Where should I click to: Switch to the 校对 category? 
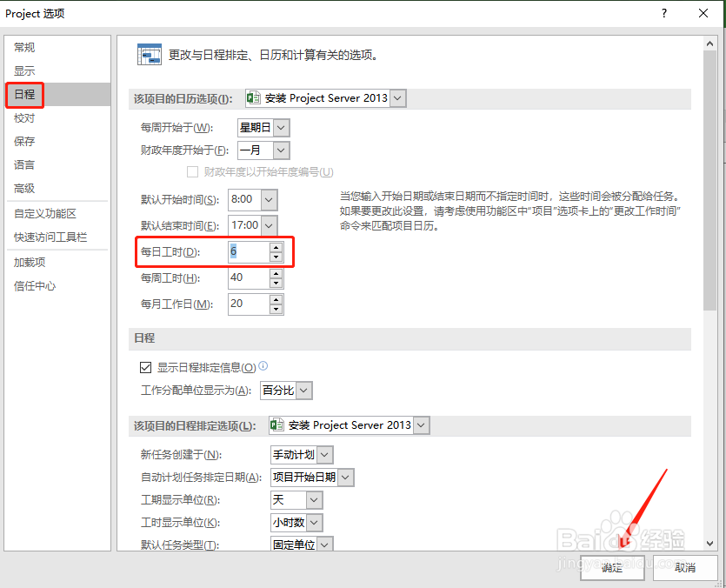(58, 118)
